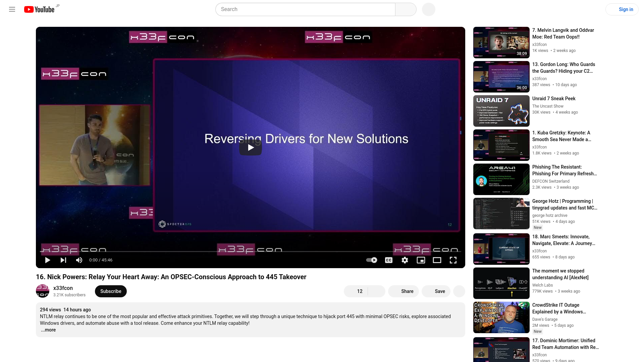Open Welch Labs channel name
The image size is (644, 362).
pos(542,285)
